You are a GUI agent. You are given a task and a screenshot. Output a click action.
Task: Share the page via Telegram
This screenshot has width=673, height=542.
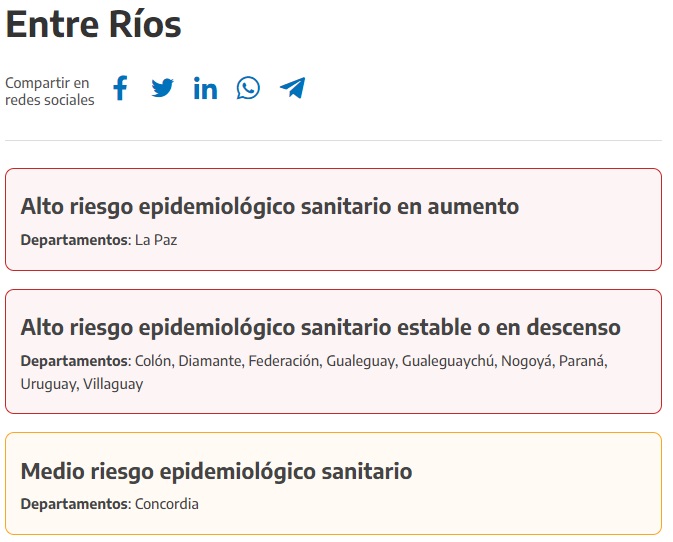pyautogui.click(x=292, y=89)
